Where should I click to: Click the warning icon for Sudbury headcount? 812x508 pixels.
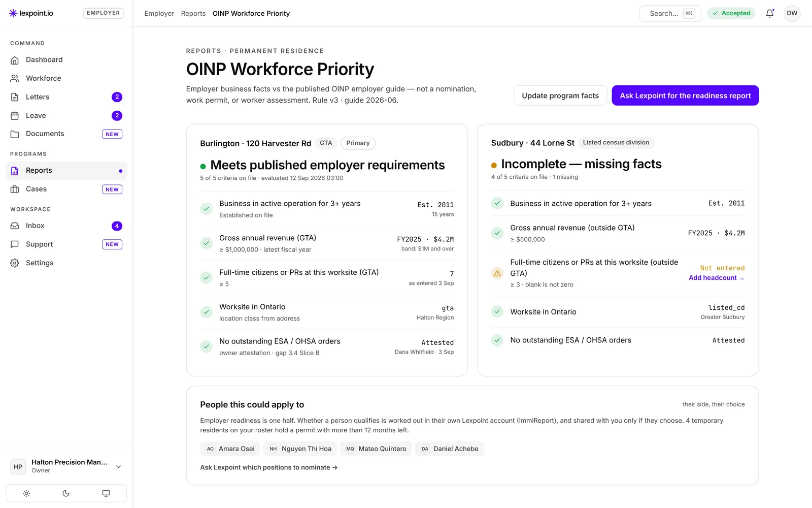pos(497,273)
